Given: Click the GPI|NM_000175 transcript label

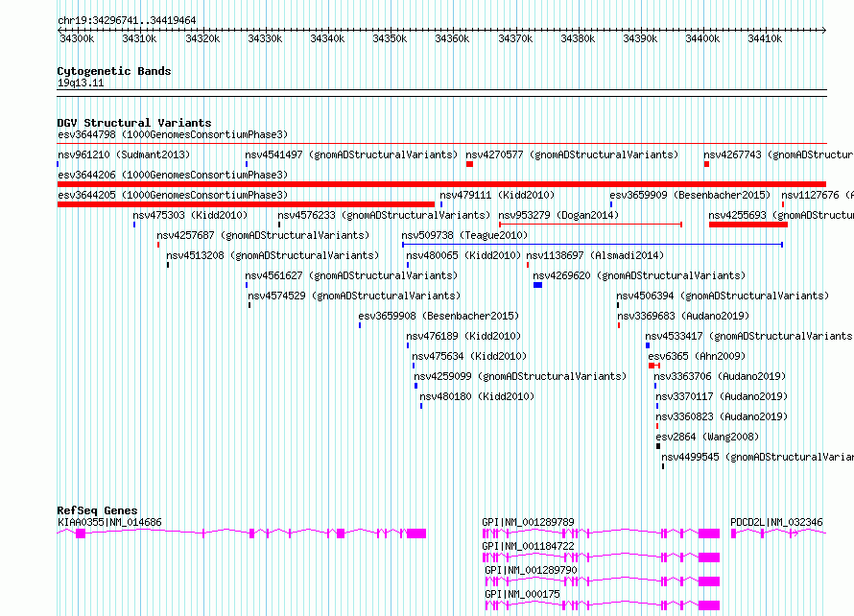Looking at the screenshot, I should [x=522, y=594].
